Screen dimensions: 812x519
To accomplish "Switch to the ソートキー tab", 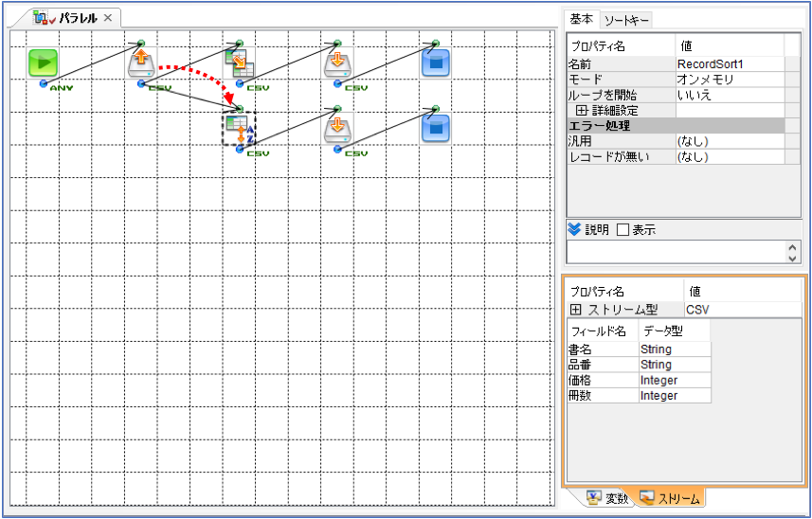I will [x=626, y=20].
